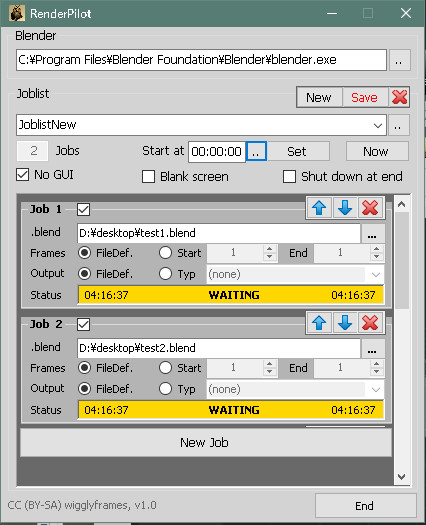Save the joblist
Viewport: 426px width, 525px height.
click(364, 97)
